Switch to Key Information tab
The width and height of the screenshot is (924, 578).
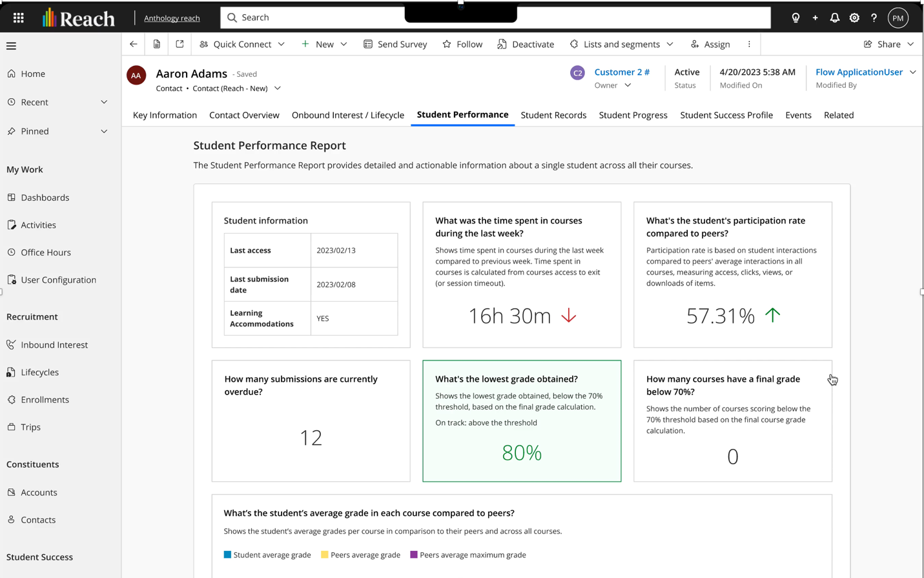[165, 115]
